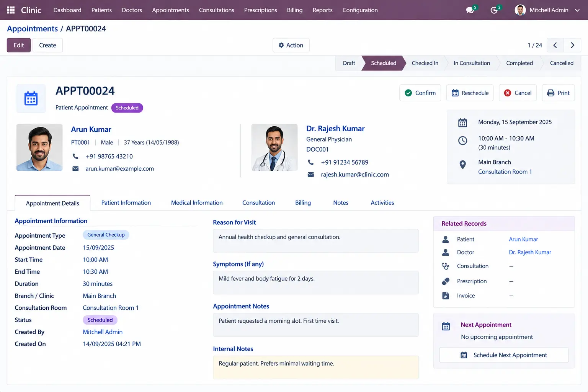Click the envelope icon beside arun.kumar@example.com
Screen dimensions: 588x392
tap(75, 168)
